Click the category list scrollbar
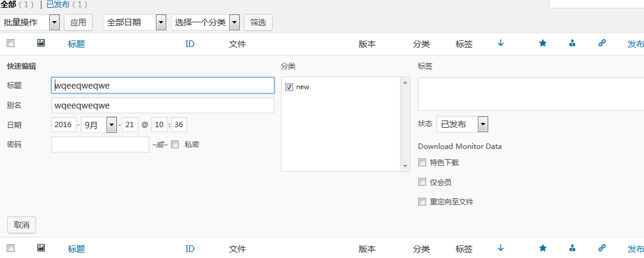Viewport: 644px width, 258px height. click(405, 124)
